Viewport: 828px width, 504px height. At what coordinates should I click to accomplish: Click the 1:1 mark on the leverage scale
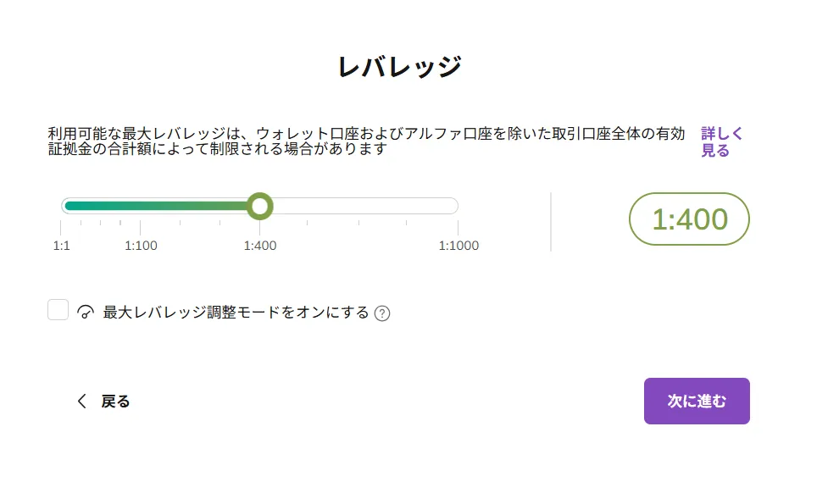coord(61,246)
